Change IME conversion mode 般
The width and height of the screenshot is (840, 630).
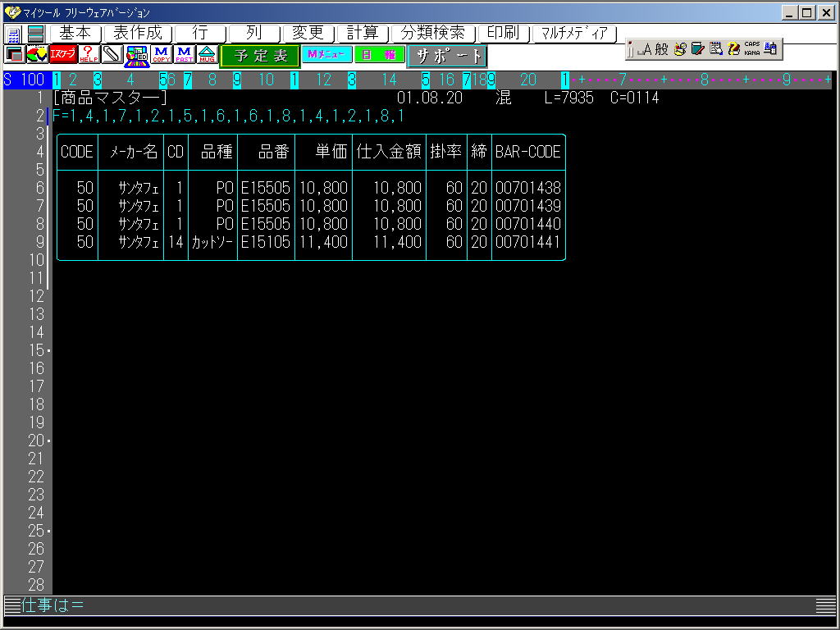[662, 49]
